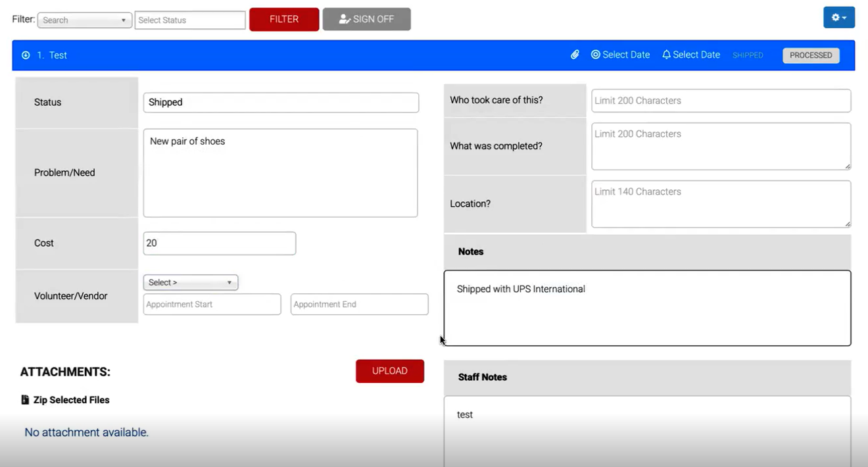The width and height of the screenshot is (868, 467).
Task: Click the first Select Date text in header
Action: [626, 55]
